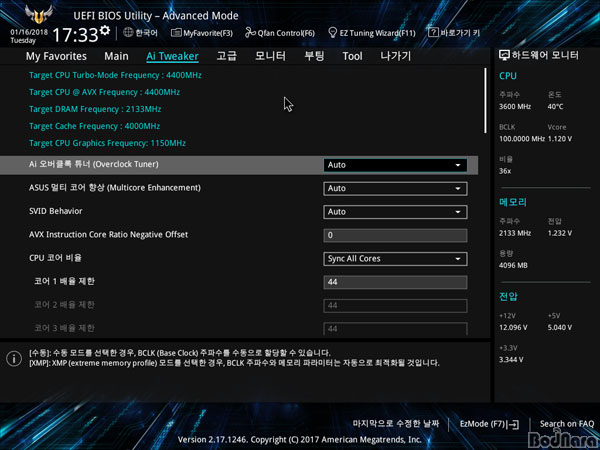
Task: Click the Search on FAQ link
Action: (x=566, y=424)
